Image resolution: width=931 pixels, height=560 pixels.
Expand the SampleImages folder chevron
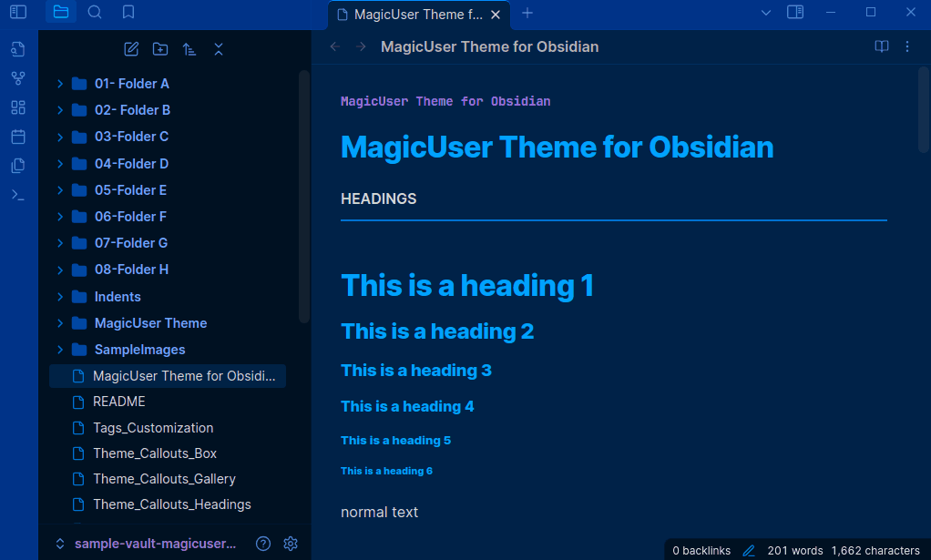point(60,350)
